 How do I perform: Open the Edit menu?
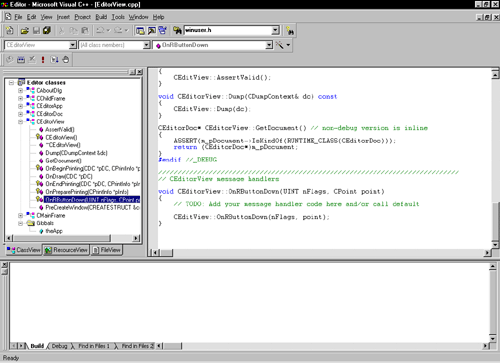point(31,17)
